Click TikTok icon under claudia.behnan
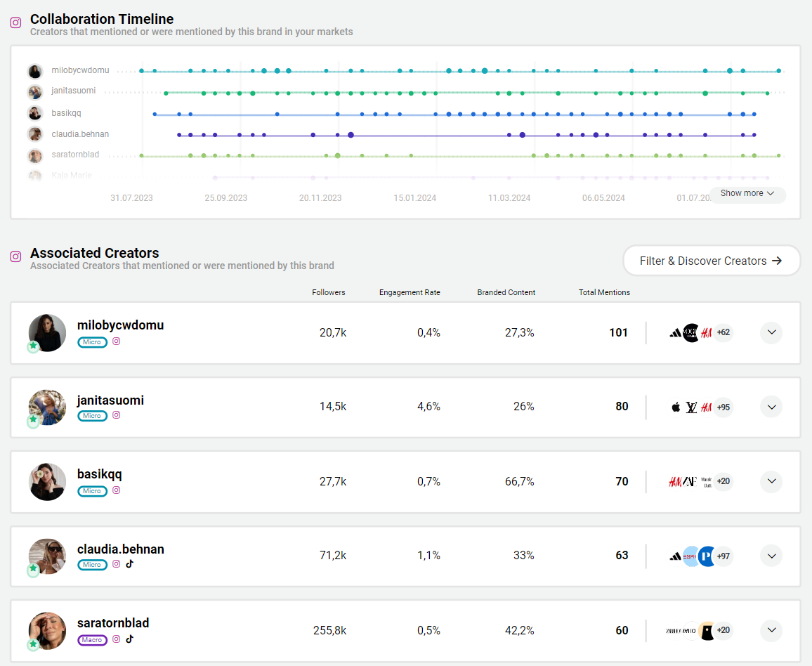 point(129,564)
